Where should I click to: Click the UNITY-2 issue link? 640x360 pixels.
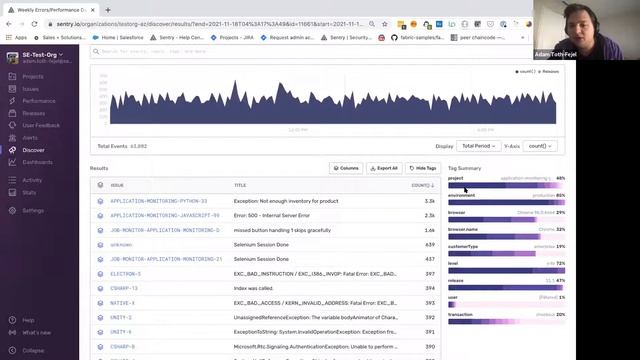coord(121,317)
